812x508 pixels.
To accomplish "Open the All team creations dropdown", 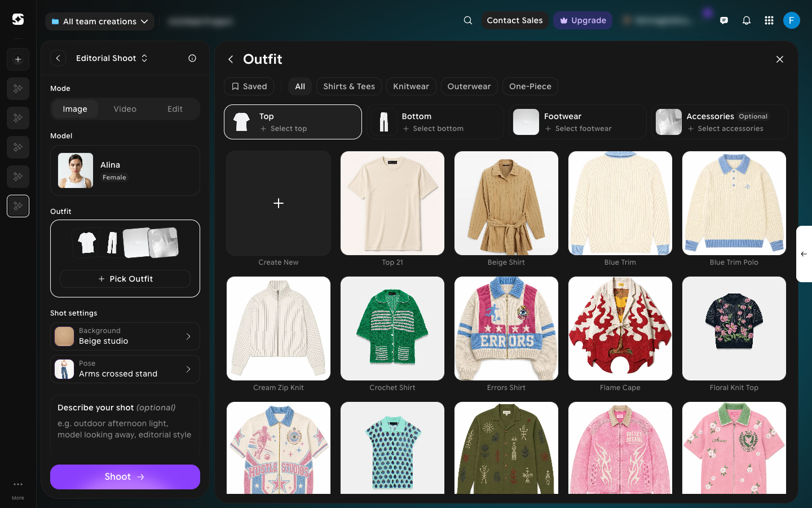I will [100, 21].
